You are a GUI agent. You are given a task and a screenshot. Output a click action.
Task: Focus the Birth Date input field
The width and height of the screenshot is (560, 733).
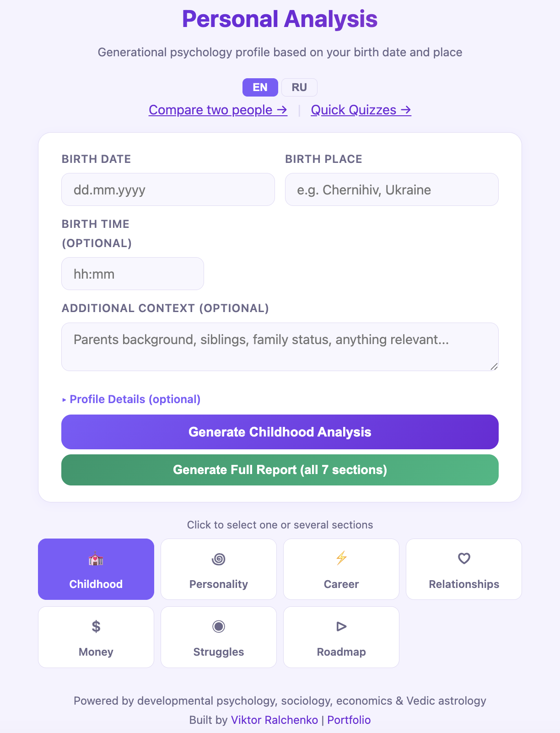coord(168,189)
